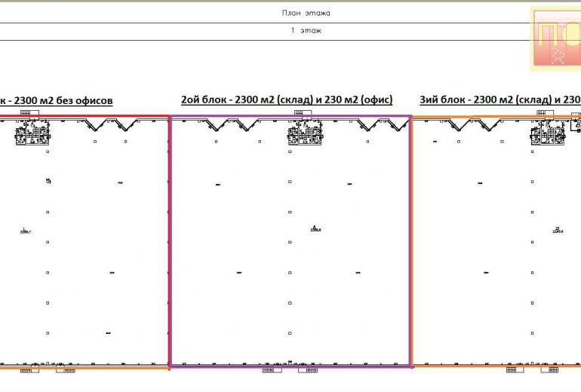Click the orange logo in top-right corner

click(555, 38)
